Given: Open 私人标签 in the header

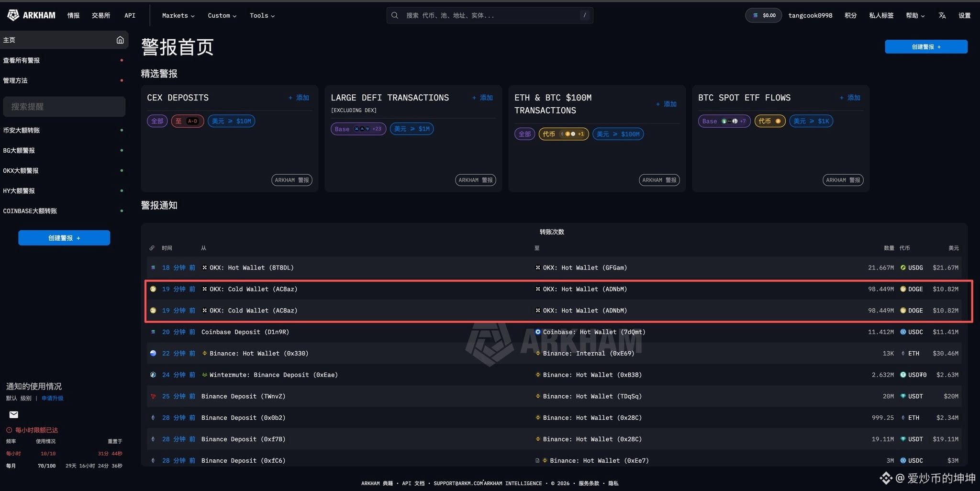Looking at the screenshot, I should point(881,15).
